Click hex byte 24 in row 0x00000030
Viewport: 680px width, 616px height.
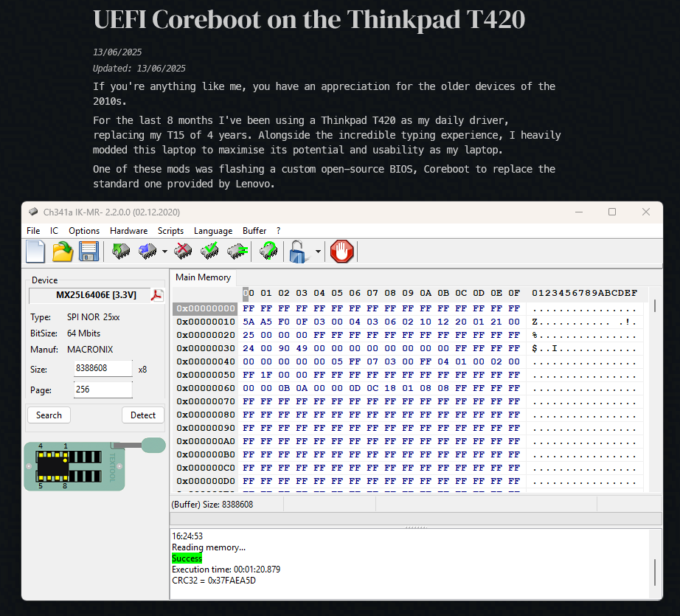[x=249, y=348]
